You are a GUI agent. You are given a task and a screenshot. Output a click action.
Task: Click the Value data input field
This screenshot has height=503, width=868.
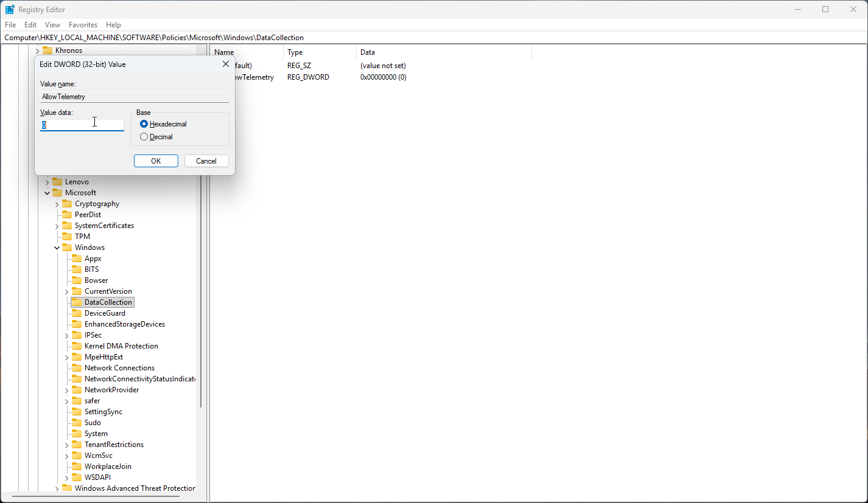click(82, 125)
